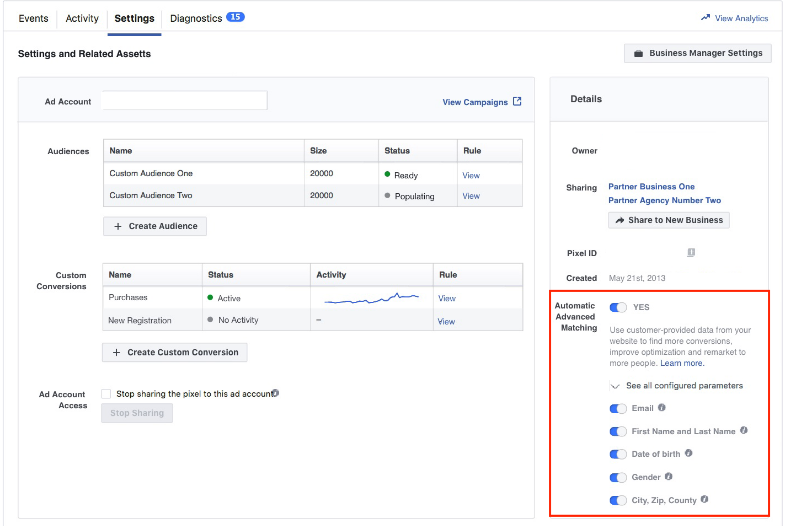Switch to Events tab
This screenshot has height=526, width=786.
tap(34, 19)
